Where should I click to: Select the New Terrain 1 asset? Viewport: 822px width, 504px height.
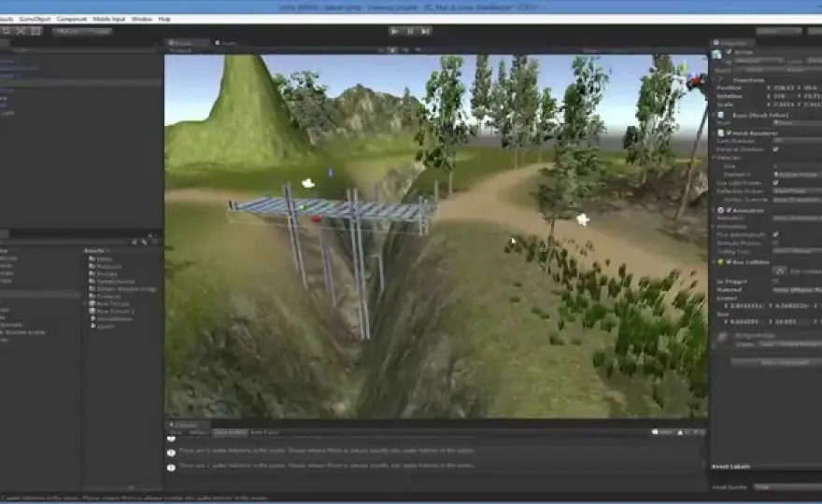point(112,311)
